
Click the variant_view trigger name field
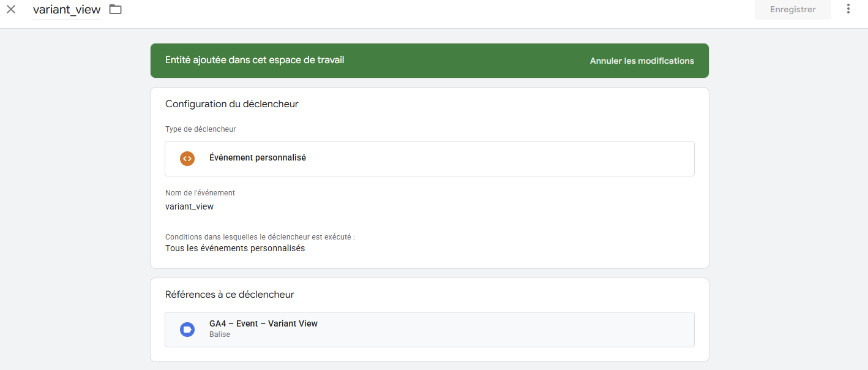point(67,10)
